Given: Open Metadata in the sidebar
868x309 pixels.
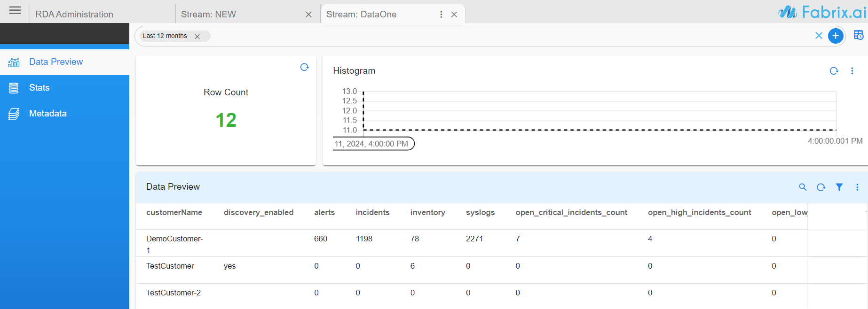Looking at the screenshot, I should click(47, 114).
